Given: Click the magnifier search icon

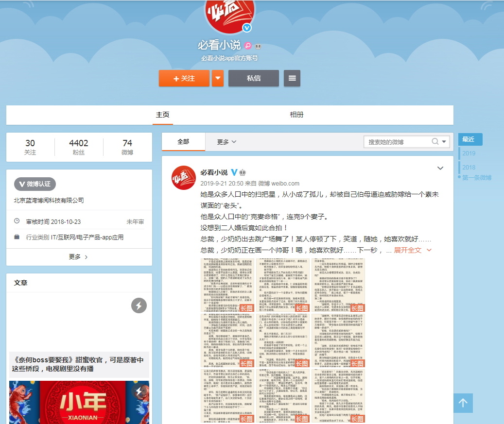Looking at the screenshot, I should (435, 142).
